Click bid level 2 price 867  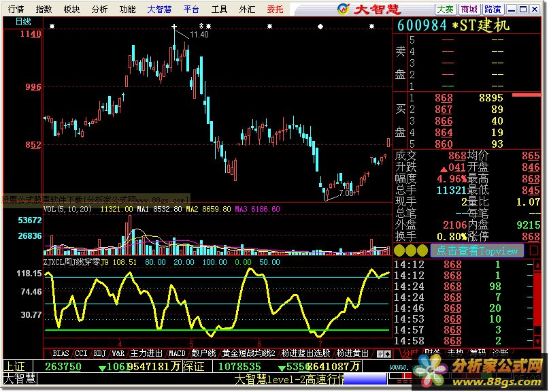pos(444,110)
